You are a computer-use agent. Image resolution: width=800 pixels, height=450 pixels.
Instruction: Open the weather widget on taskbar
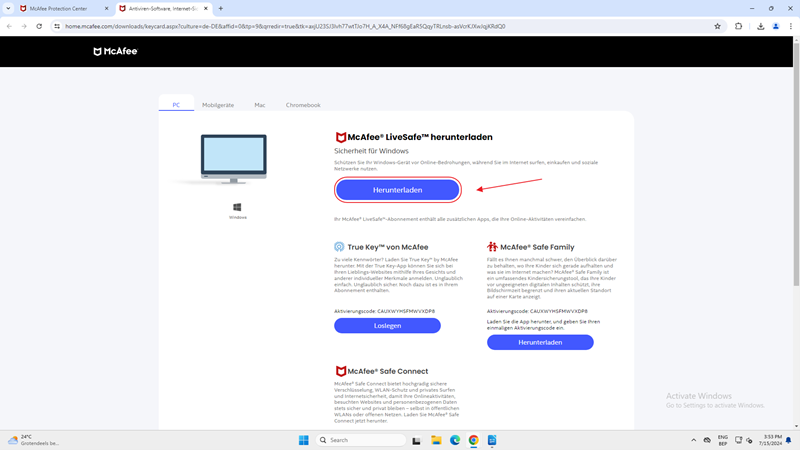(x=34, y=440)
